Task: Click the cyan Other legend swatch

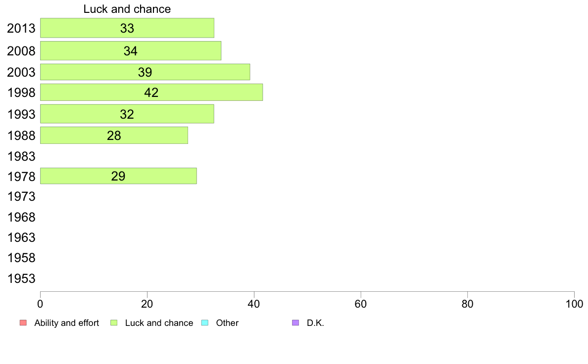Action: [205, 323]
